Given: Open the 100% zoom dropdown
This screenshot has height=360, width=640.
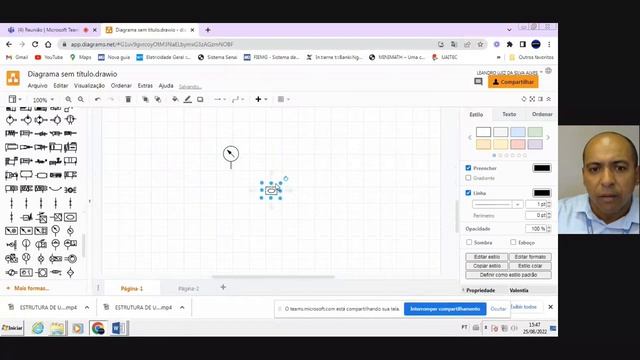Looking at the screenshot, I should click(43, 100).
